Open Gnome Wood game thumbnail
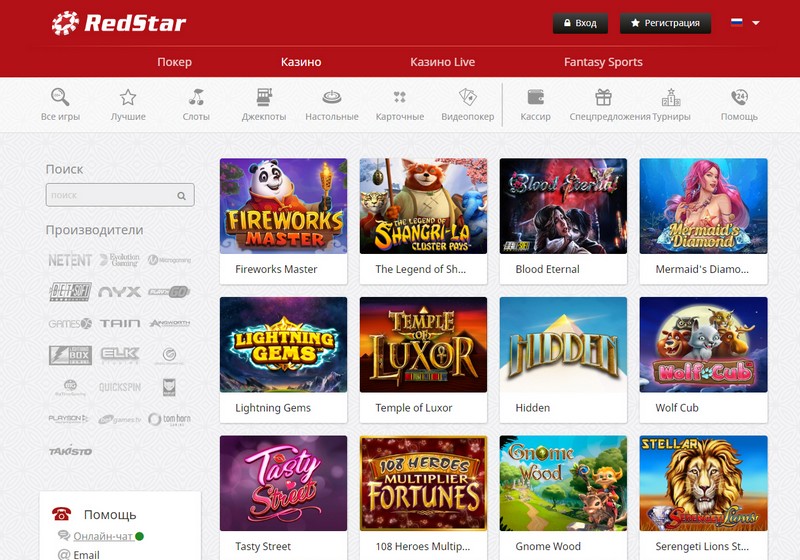 tap(563, 483)
